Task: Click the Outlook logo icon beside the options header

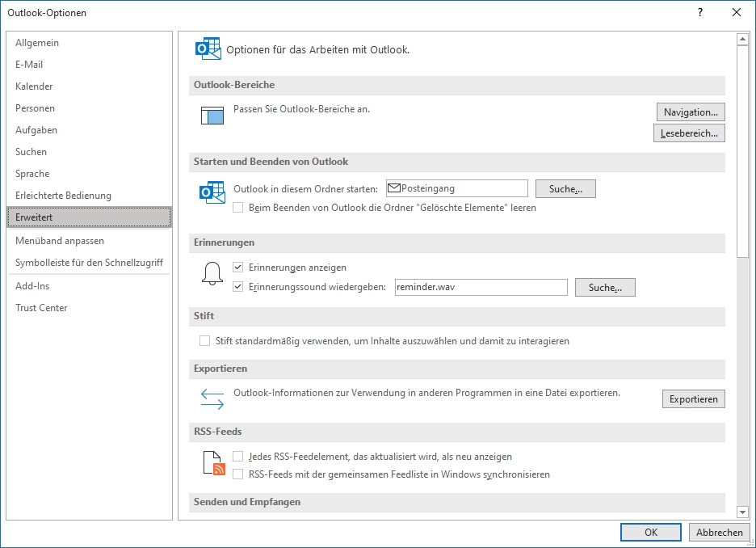Action: click(208, 49)
